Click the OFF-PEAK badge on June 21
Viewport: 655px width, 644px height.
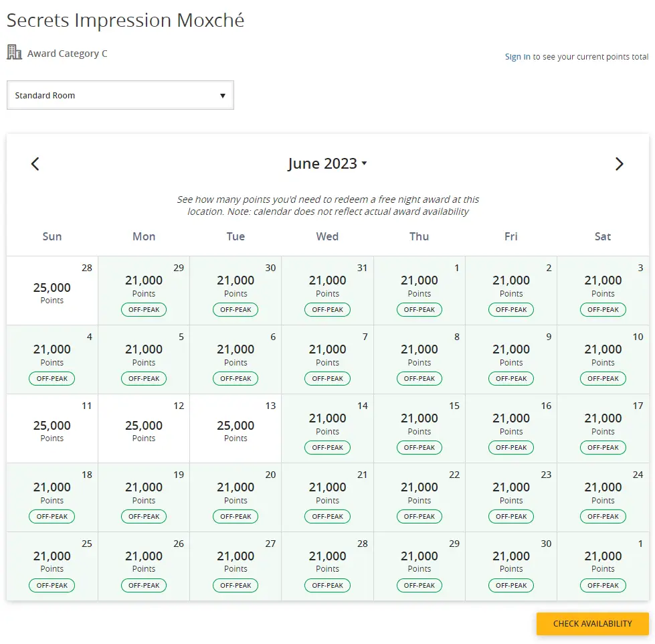(x=327, y=517)
